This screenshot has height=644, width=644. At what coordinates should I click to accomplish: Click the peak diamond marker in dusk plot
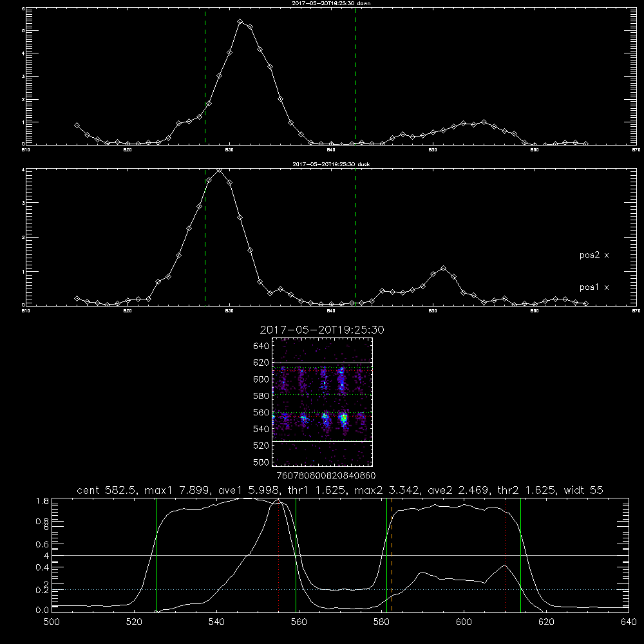[220, 170]
